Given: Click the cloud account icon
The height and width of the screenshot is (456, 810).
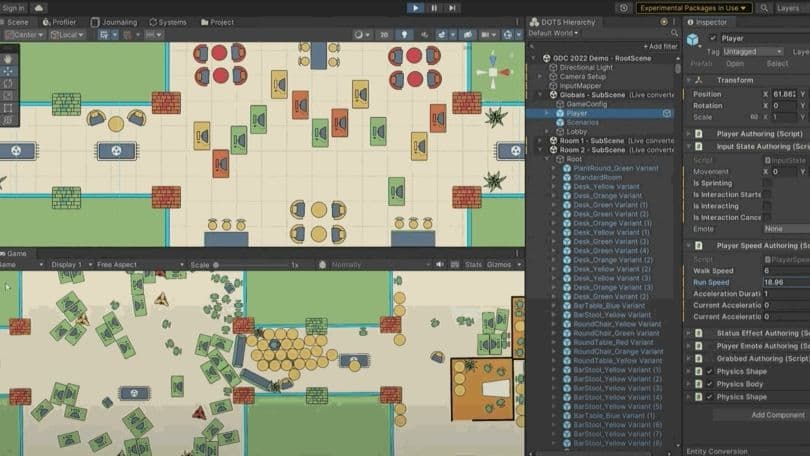Looking at the screenshot, I should tap(40, 8).
